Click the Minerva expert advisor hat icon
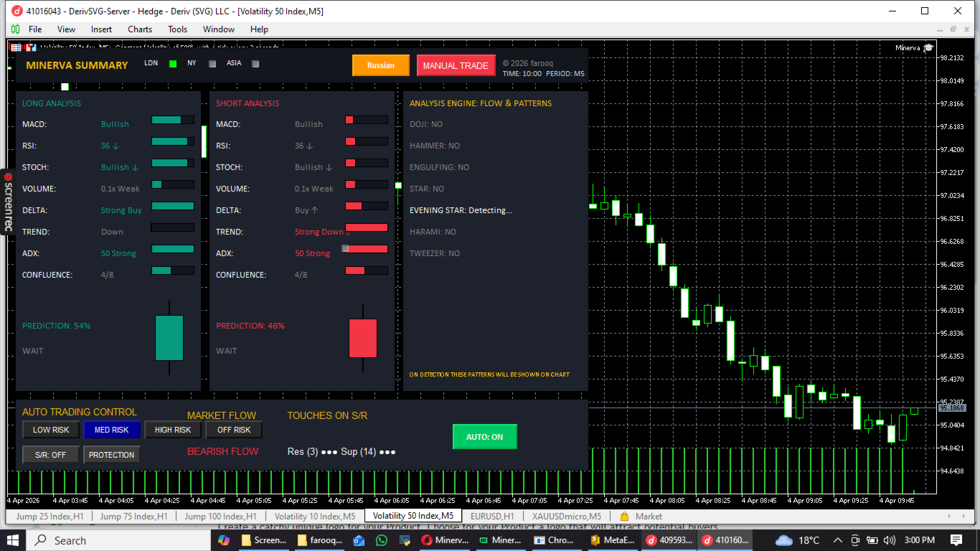The image size is (980, 551). 928,47
